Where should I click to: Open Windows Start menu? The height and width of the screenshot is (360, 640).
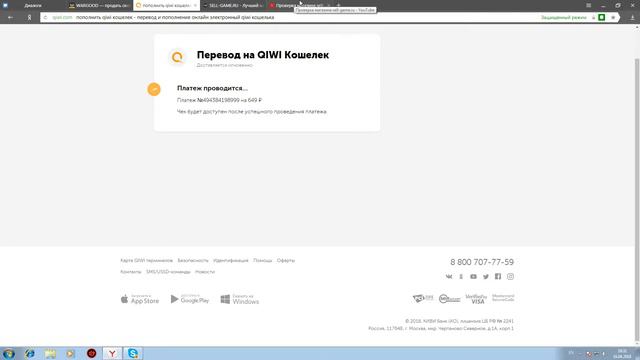coord(9,353)
